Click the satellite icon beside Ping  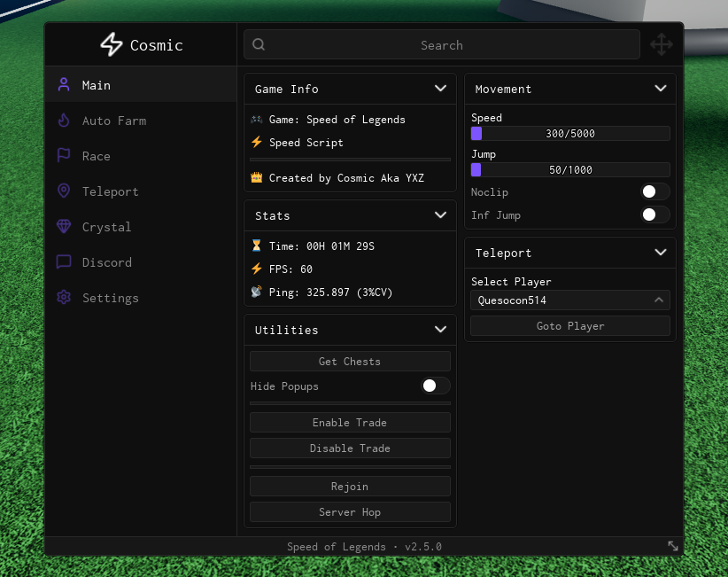pos(256,292)
